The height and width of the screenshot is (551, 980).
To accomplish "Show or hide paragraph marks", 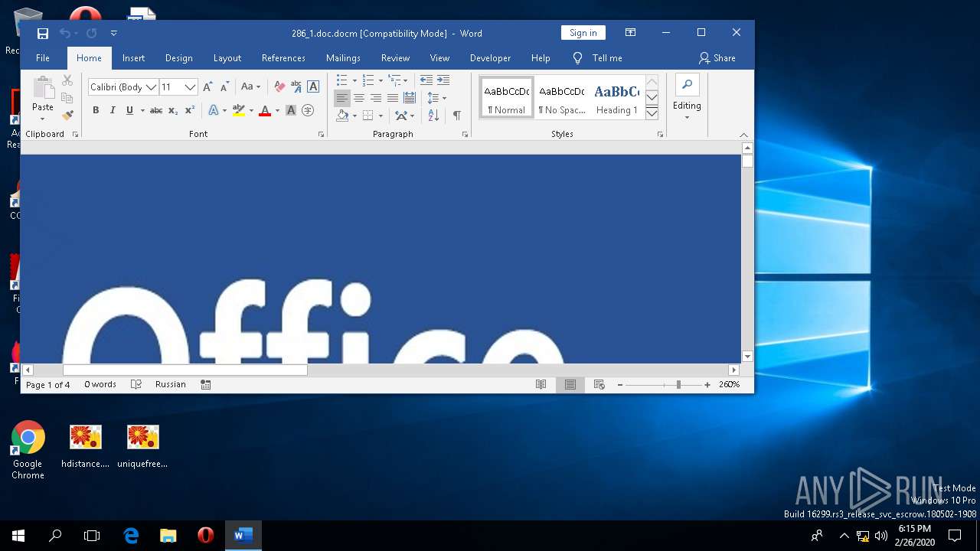I will 456,116.
